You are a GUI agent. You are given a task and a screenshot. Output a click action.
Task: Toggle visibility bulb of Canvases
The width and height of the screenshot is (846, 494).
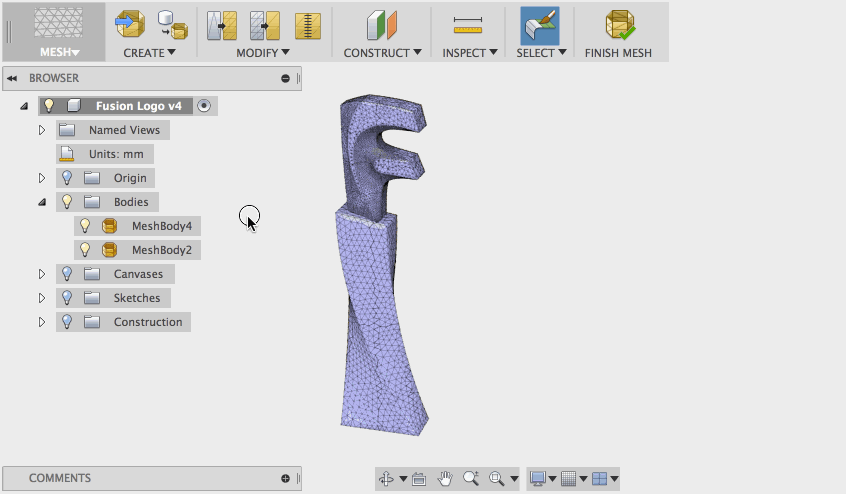67,273
